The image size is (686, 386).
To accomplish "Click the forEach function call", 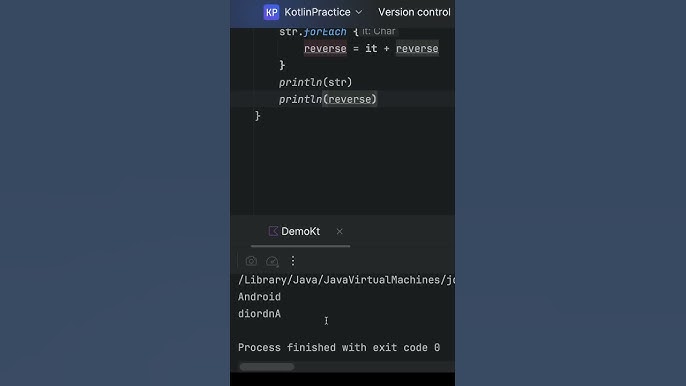I will pos(325,32).
